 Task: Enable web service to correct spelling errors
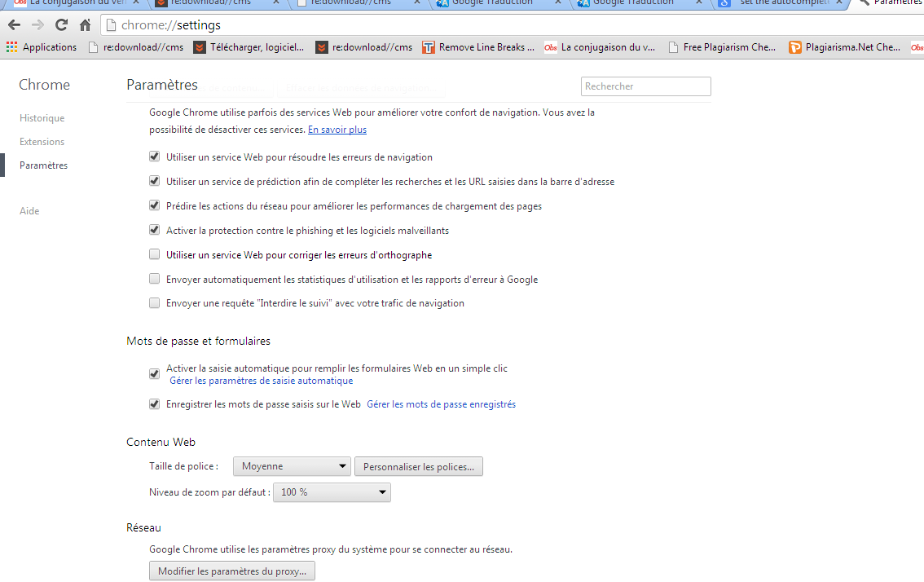[154, 254]
